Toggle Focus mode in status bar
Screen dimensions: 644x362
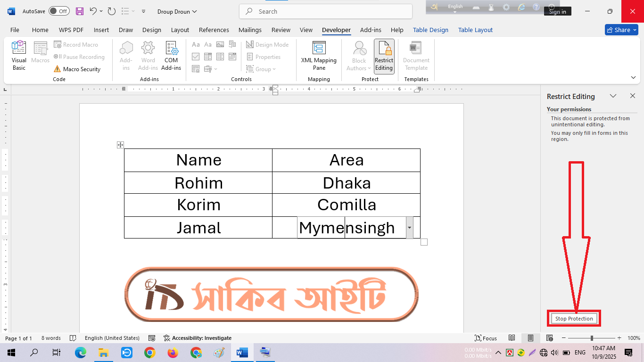[x=486, y=338]
